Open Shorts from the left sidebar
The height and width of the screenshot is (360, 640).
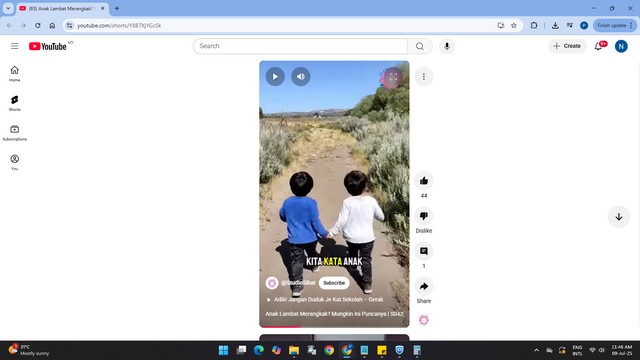(x=15, y=103)
